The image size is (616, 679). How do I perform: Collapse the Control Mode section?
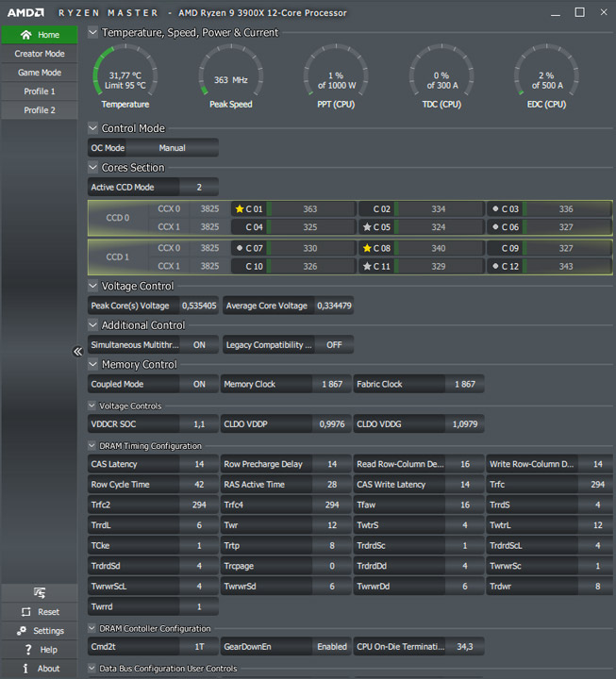click(x=93, y=128)
